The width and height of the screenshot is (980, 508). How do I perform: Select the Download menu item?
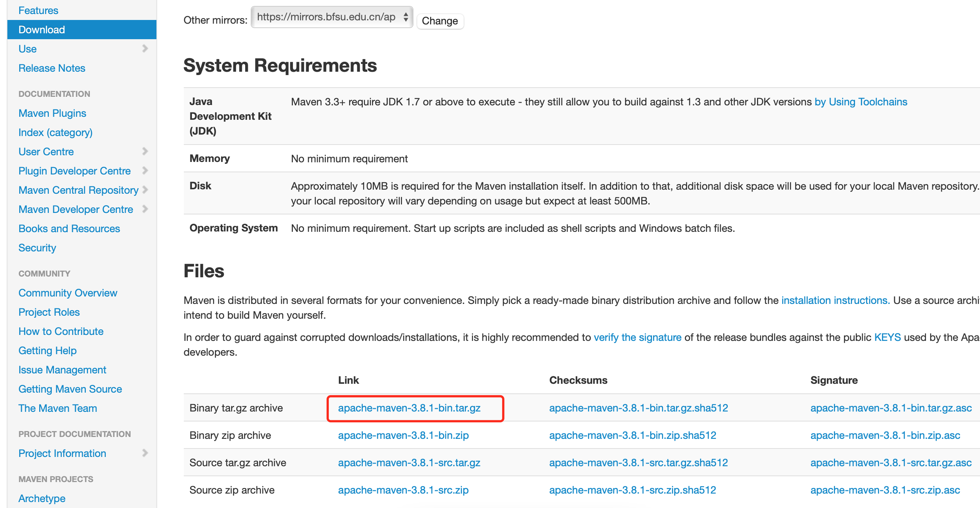point(82,30)
